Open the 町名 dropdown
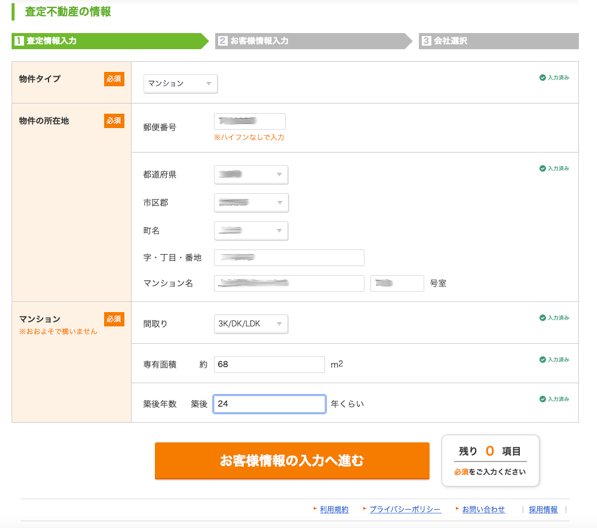 (251, 231)
